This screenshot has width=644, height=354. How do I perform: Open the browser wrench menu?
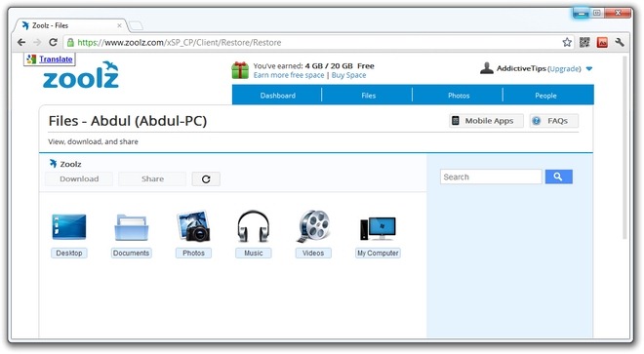click(x=620, y=42)
